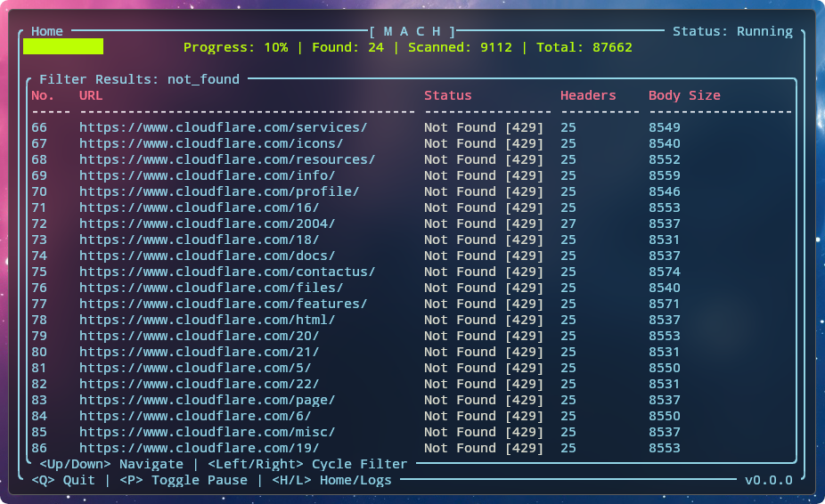Select the cloudflare.com/misc/ URL

[208, 433]
